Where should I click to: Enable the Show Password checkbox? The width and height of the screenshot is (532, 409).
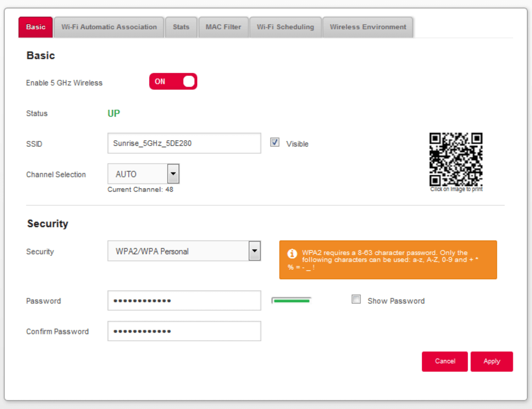(x=356, y=299)
